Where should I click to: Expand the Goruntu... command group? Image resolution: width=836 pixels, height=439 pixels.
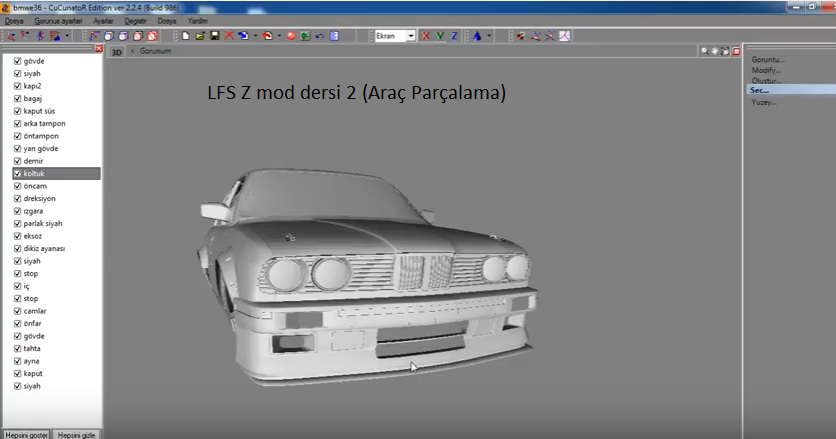point(768,59)
